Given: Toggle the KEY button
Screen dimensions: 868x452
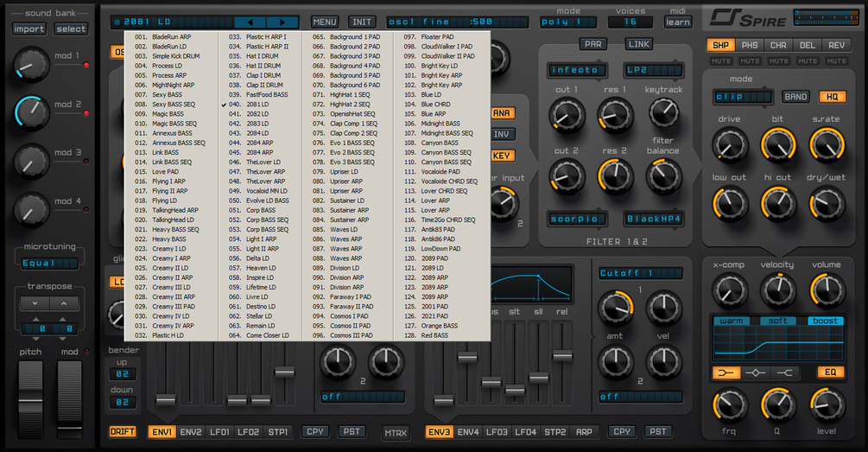Looking at the screenshot, I should (x=502, y=156).
